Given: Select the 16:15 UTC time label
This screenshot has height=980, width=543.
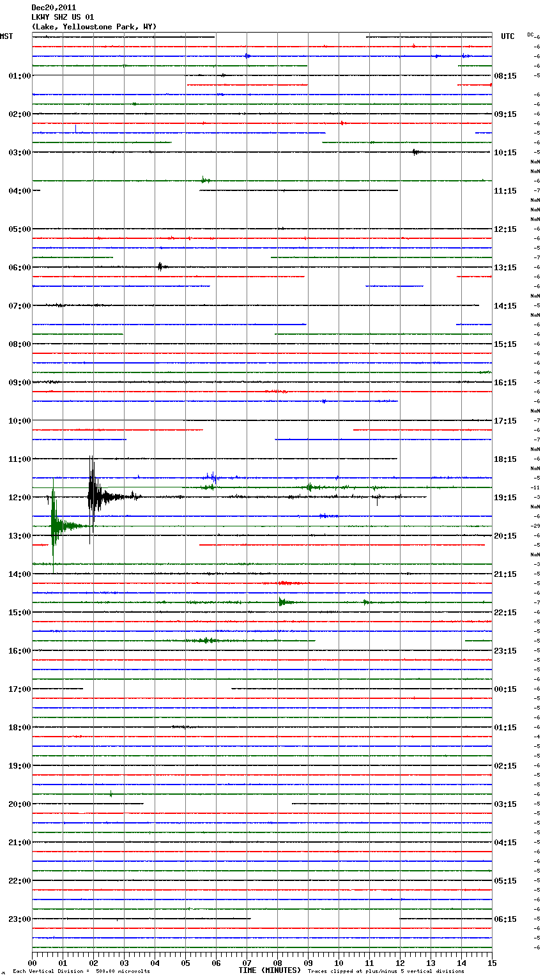Looking at the screenshot, I should (505, 383).
